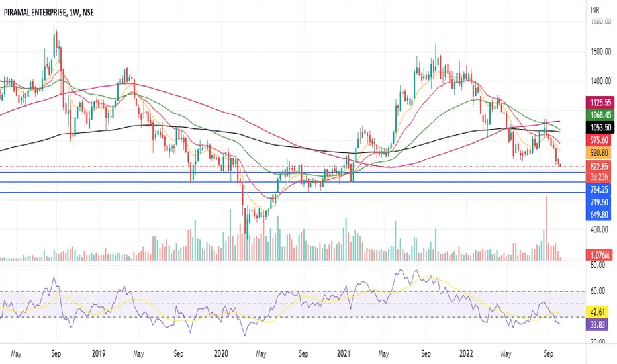617x364 pixels.
Task: Click the 1400.00 price axis value
Action: [x=600, y=81]
